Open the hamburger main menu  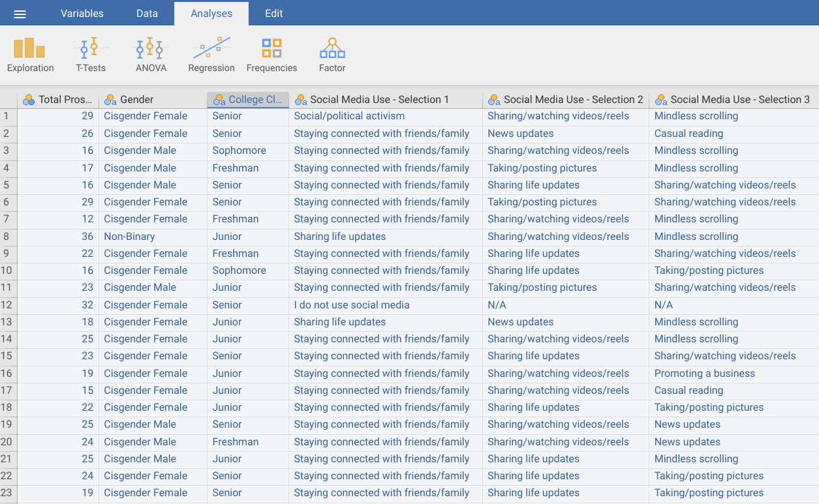point(20,14)
